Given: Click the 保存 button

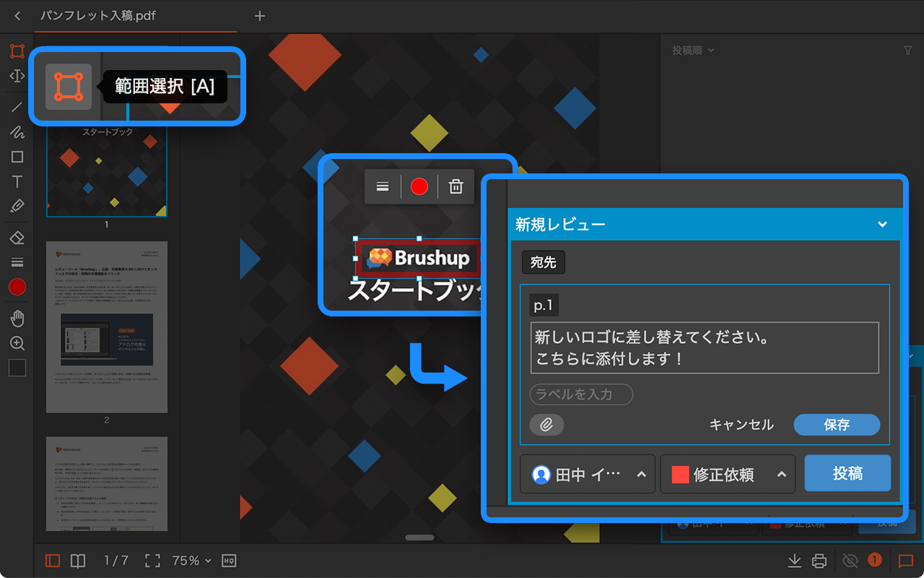Looking at the screenshot, I should [837, 425].
